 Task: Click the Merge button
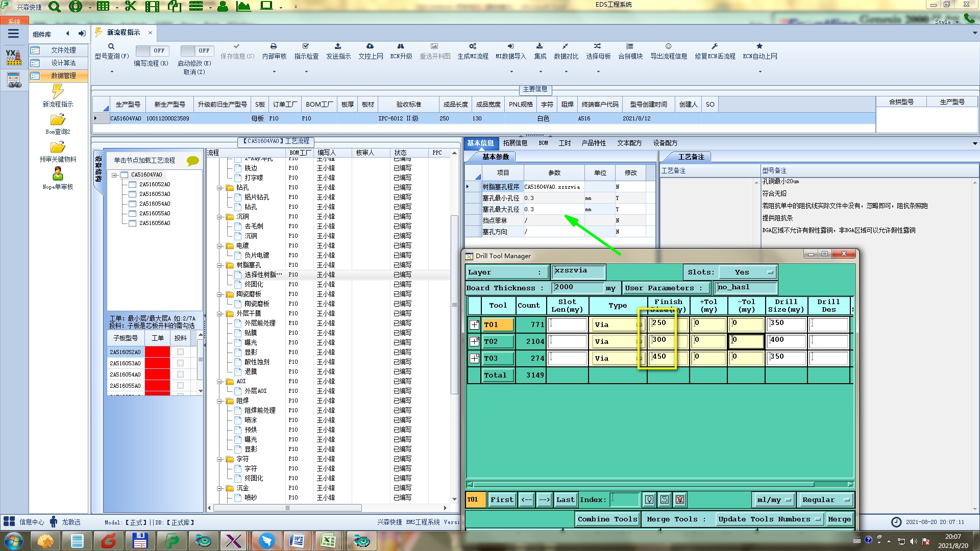(x=839, y=519)
